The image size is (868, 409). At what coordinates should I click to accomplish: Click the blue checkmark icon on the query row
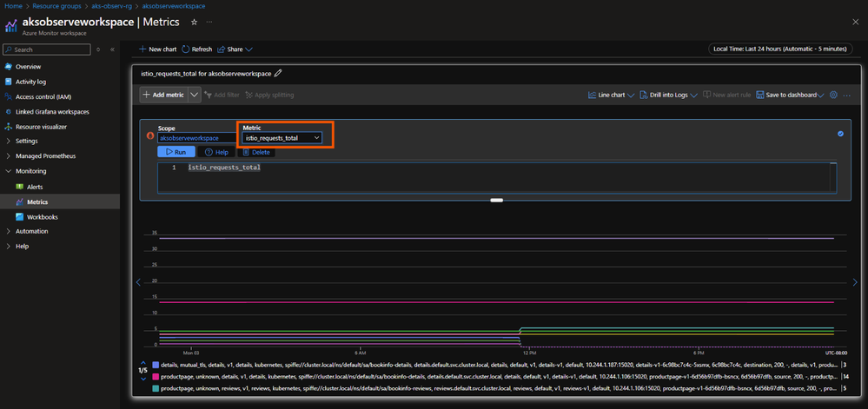click(x=840, y=134)
